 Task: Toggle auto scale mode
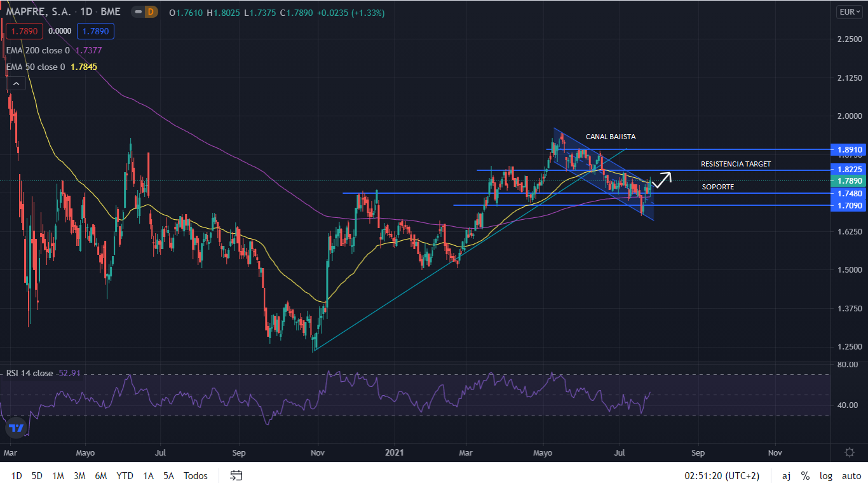(x=851, y=475)
